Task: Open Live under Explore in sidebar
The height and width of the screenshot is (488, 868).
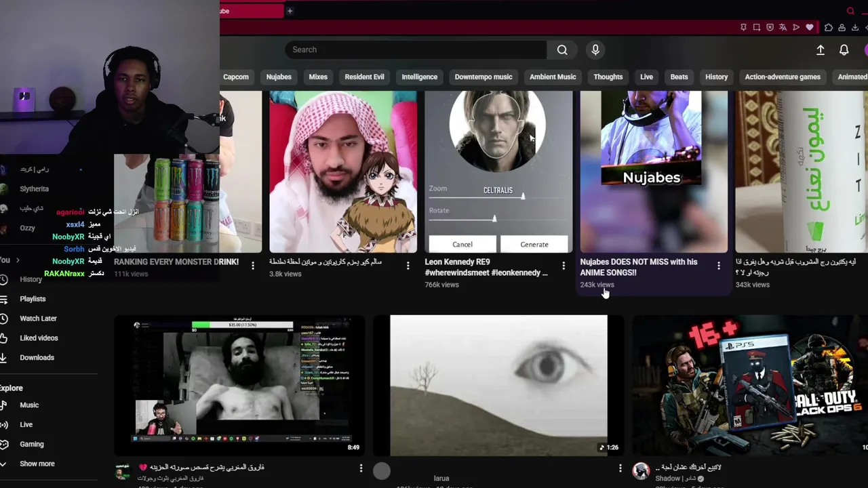Action: pos(26,425)
